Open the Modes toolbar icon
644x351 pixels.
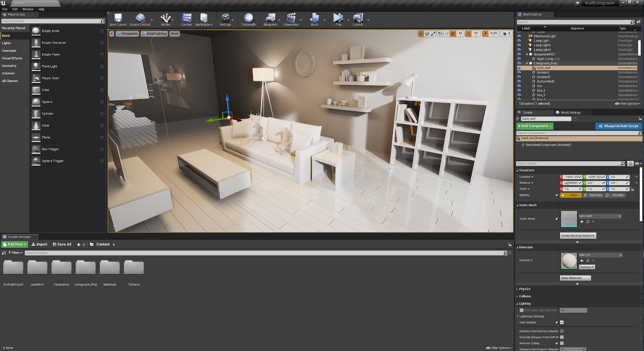coord(166,19)
